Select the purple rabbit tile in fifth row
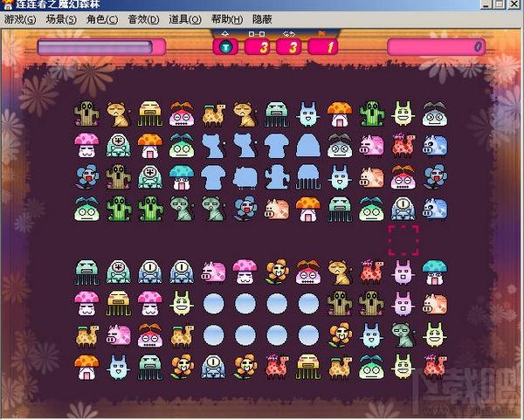The width and height of the screenshot is (524, 420). click(x=403, y=272)
